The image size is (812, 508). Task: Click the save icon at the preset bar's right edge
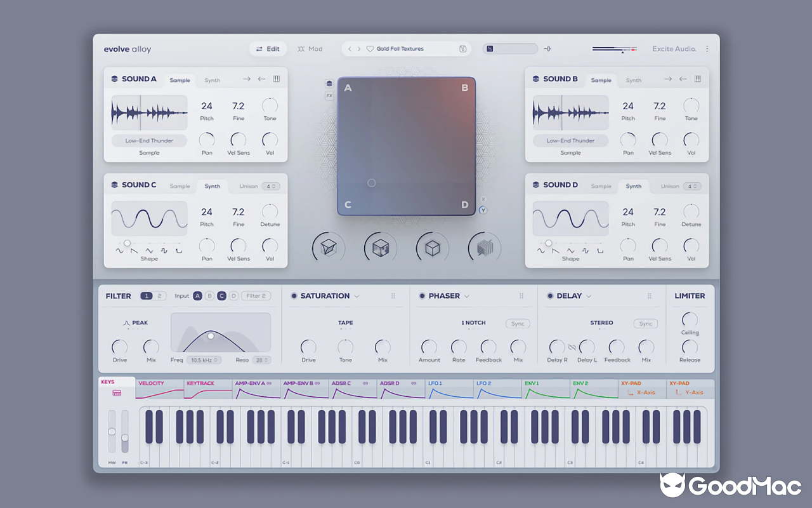point(462,48)
